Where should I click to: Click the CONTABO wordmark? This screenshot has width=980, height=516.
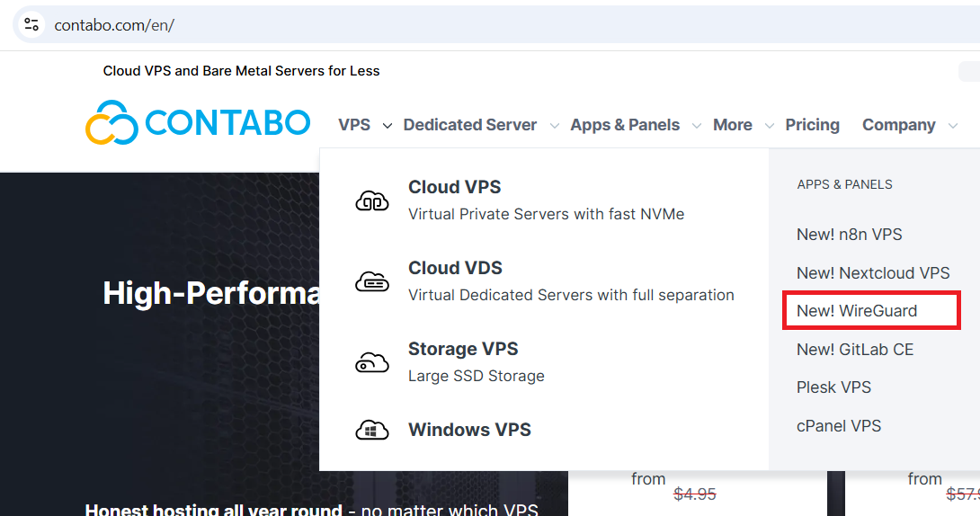[x=227, y=122]
